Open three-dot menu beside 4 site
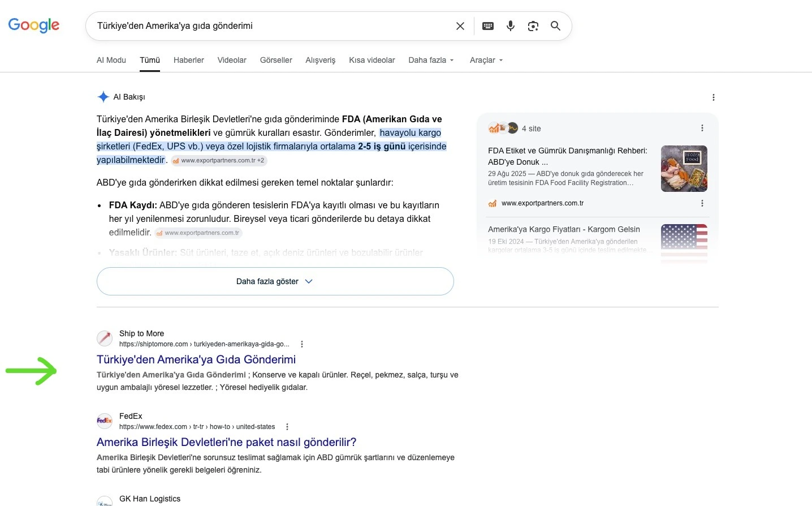The image size is (812, 506). pyautogui.click(x=702, y=128)
